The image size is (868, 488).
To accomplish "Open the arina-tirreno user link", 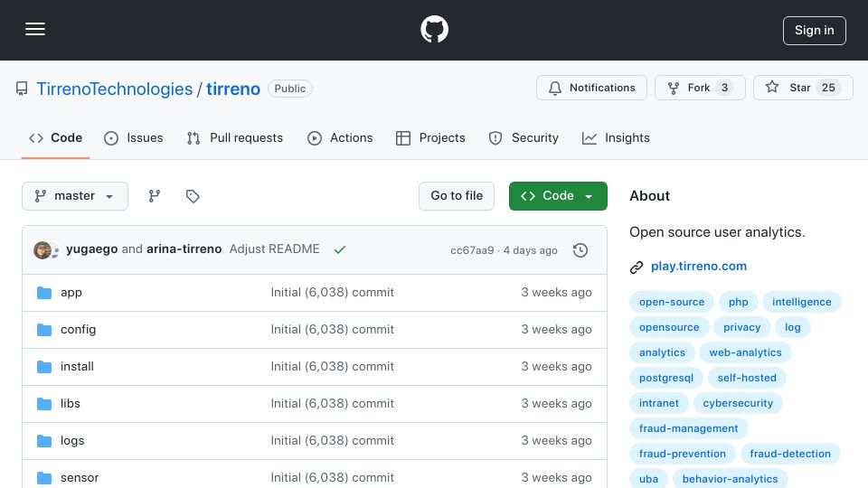I will [x=184, y=249].
